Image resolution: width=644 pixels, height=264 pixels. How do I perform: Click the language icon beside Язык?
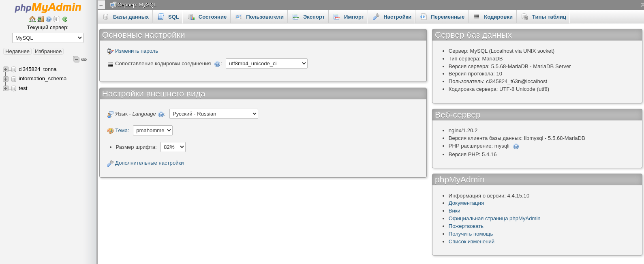110,114
